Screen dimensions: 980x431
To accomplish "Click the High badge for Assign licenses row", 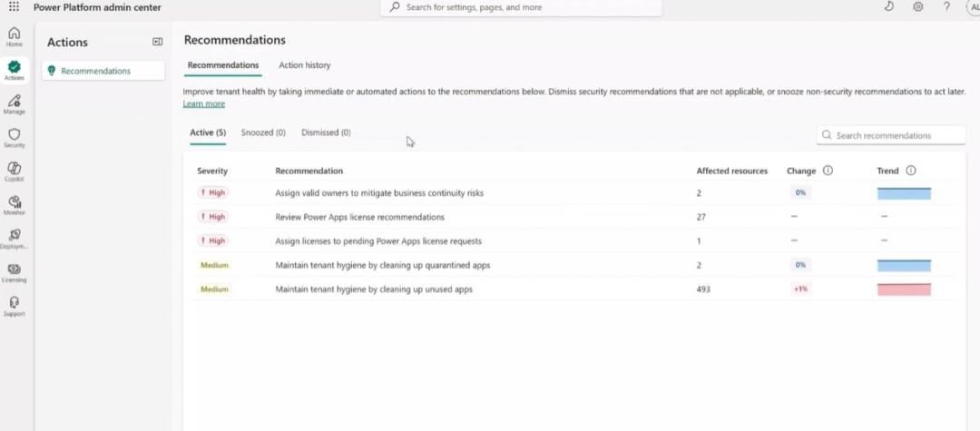I will [x=212, y=240].
